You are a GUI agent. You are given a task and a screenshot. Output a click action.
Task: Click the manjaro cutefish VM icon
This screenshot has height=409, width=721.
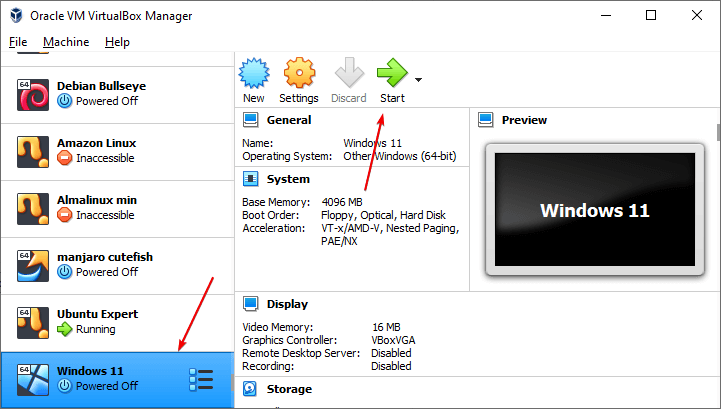(33, 265)
